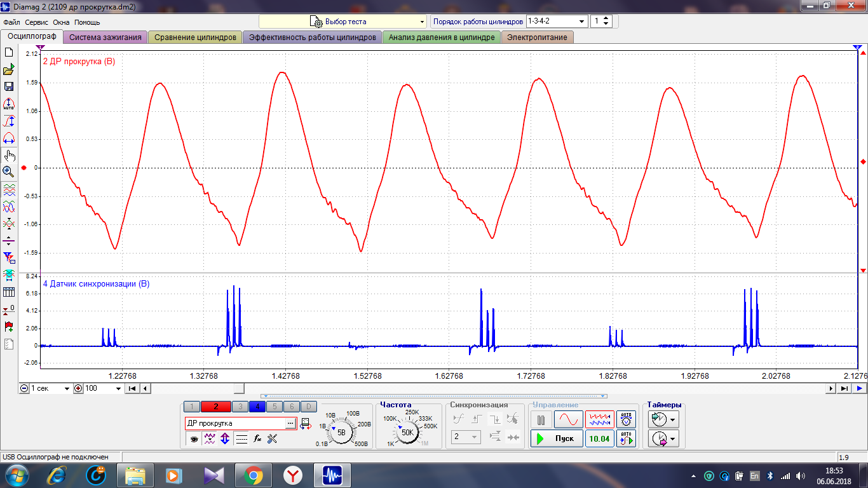The height and width of the screenshot is (488, 868).
Task: Open the second timer dropdown arrow
Action: (x=673, y=438)
